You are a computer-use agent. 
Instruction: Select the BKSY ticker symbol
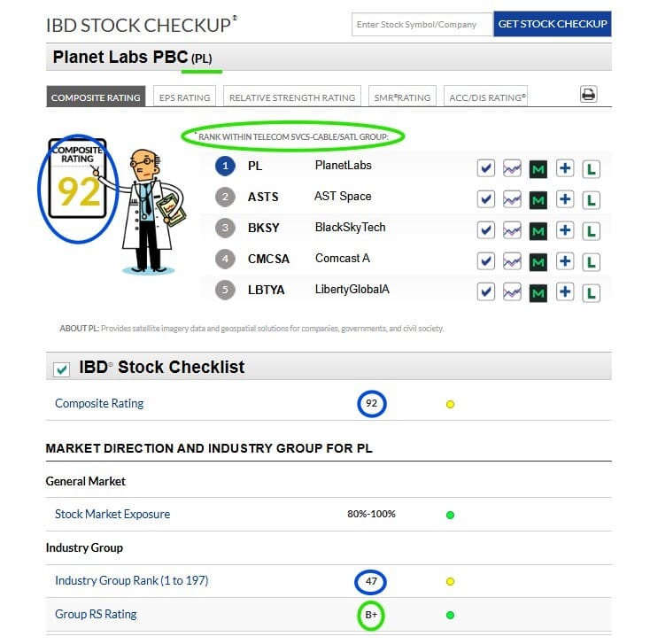pyautogui.click(x=264, y=228)
